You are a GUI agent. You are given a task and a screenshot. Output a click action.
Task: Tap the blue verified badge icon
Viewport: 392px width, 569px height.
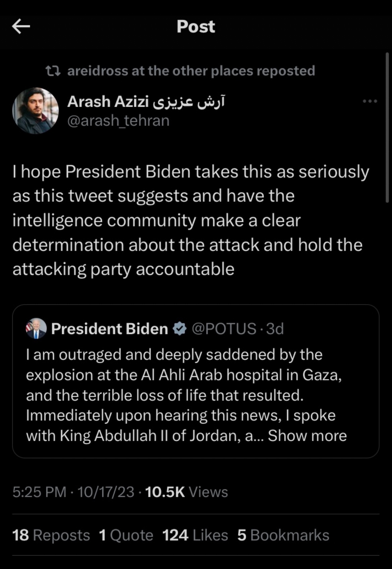pos(180,329)
